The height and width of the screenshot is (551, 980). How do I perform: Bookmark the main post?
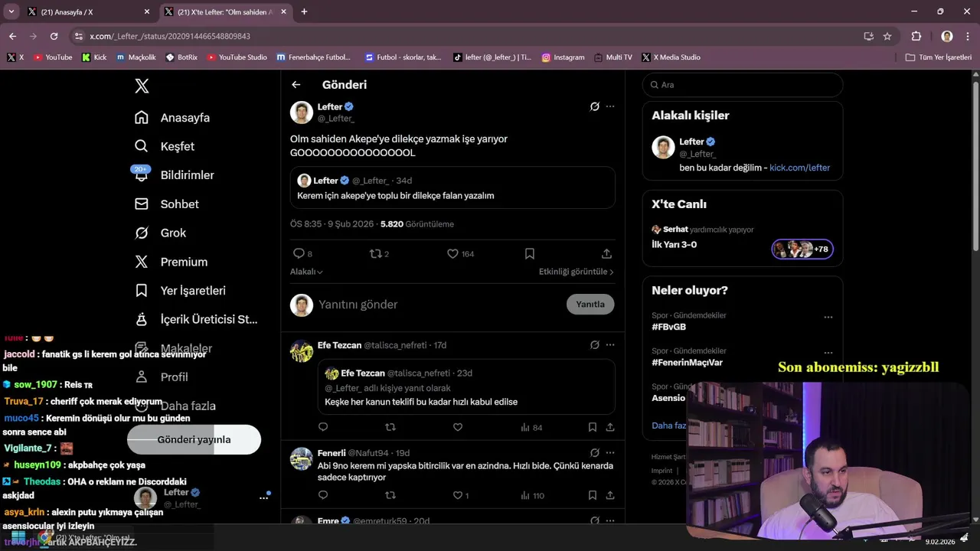[x=529, y=253]
